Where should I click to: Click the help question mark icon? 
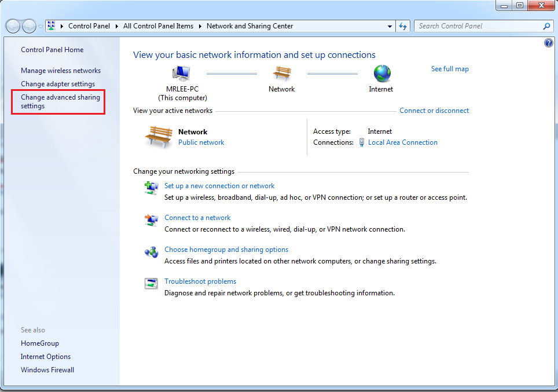coord(549,43)
